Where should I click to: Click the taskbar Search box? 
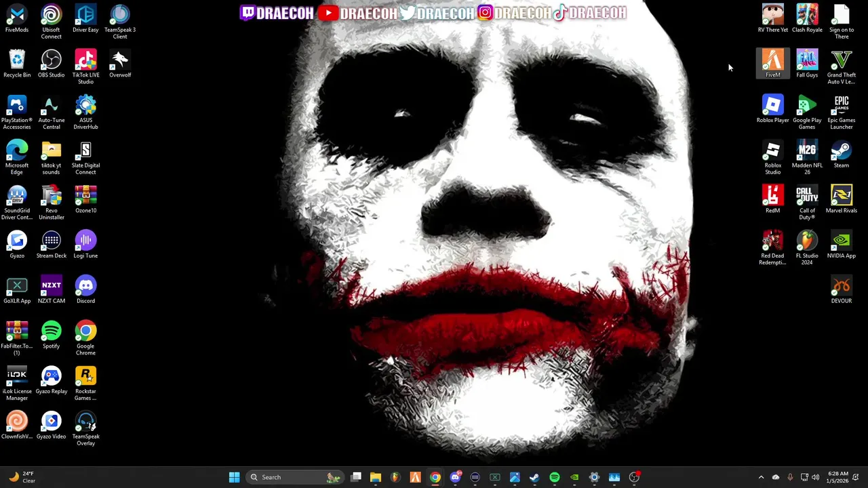(x=295, y=477)
